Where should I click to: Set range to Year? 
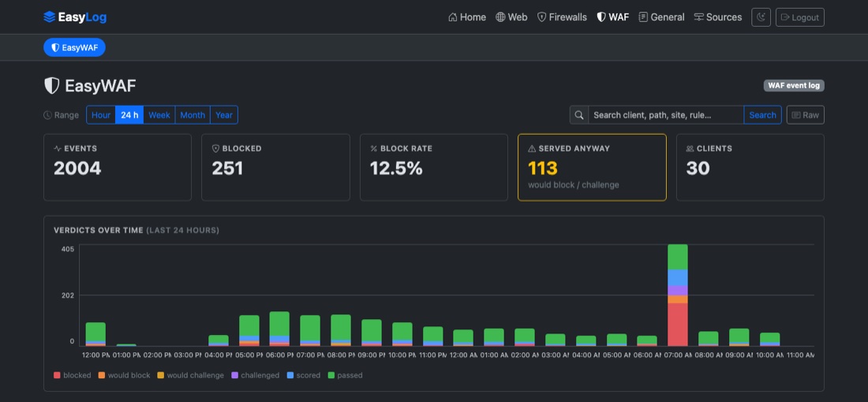coord(224,115)
